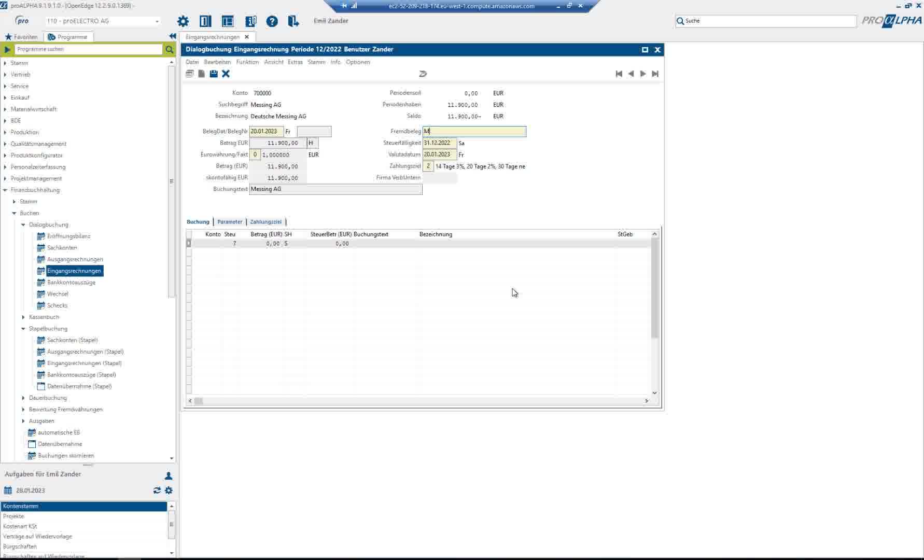Open the Wechsel program

58,294
